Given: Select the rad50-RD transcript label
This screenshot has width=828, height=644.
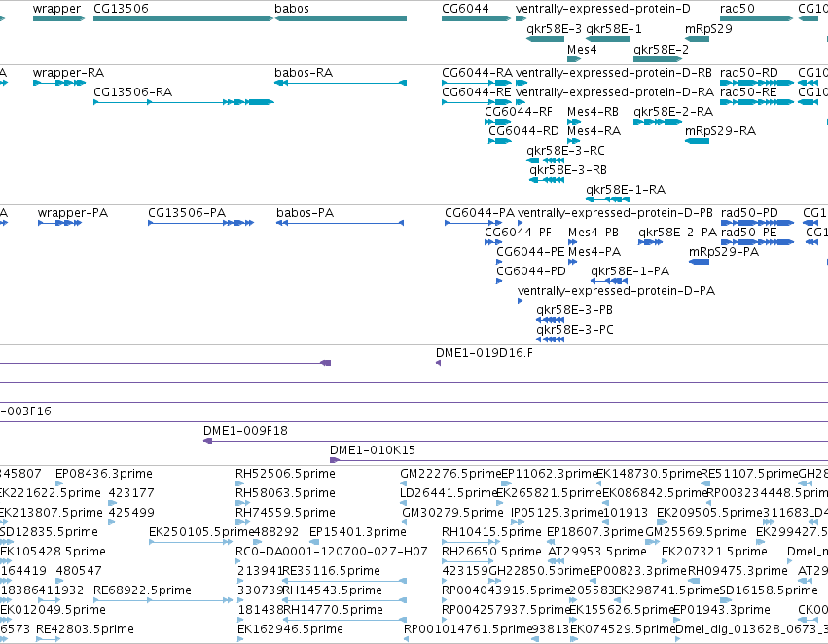Looking at the screenshot, I should point(749,73).
